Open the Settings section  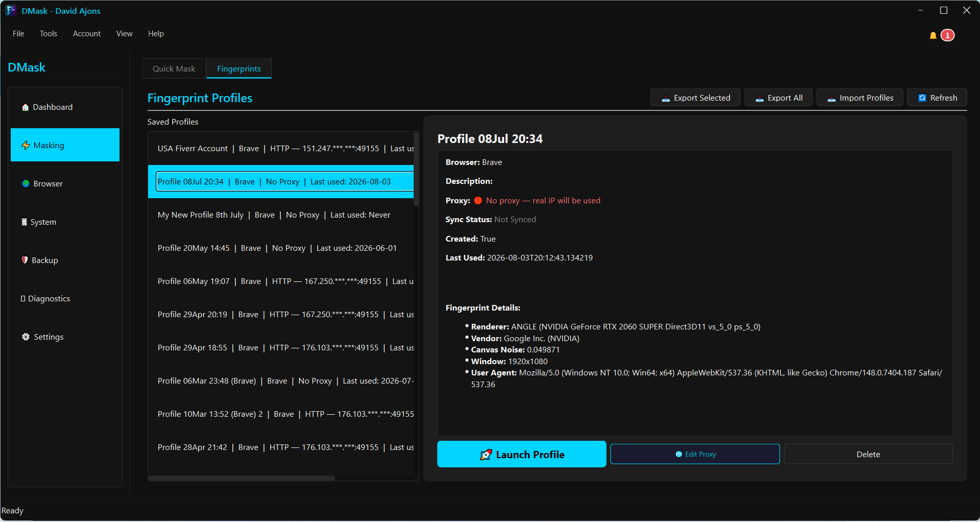[x=65, y=337]
